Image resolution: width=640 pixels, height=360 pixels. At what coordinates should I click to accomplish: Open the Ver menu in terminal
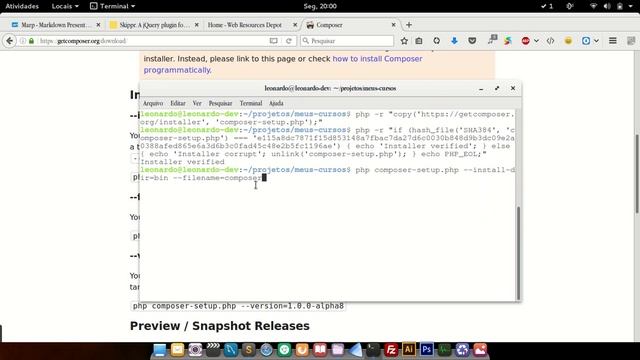(x=197, y=103)
